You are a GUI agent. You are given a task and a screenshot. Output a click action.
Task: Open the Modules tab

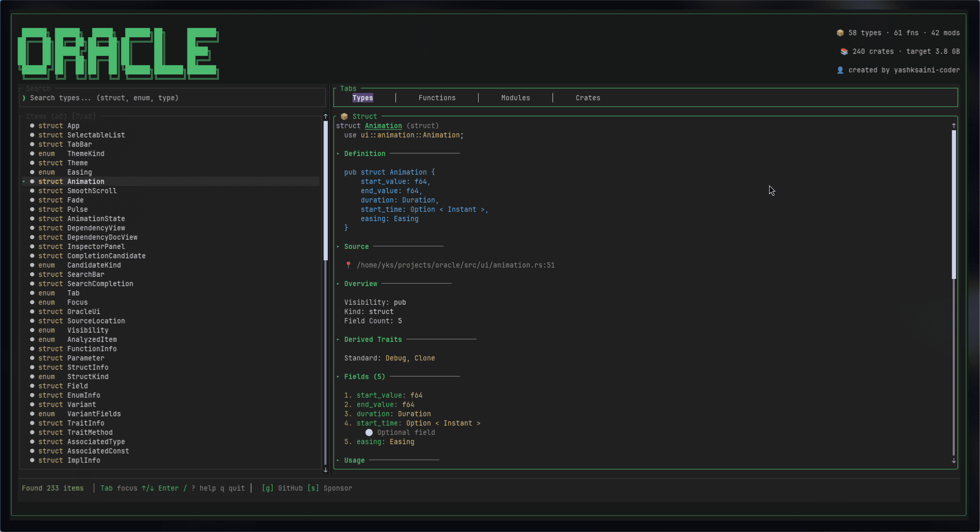[515, 98]
